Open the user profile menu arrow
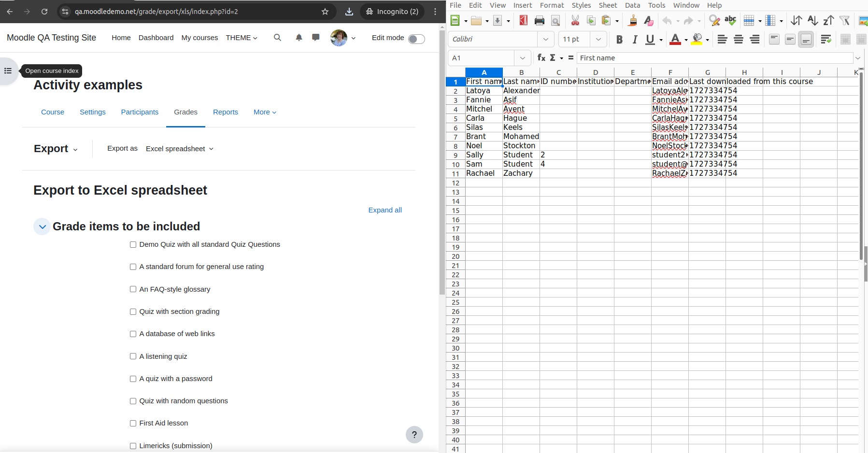This screenshot has height=453, width=868. click(x=354, y=38)
